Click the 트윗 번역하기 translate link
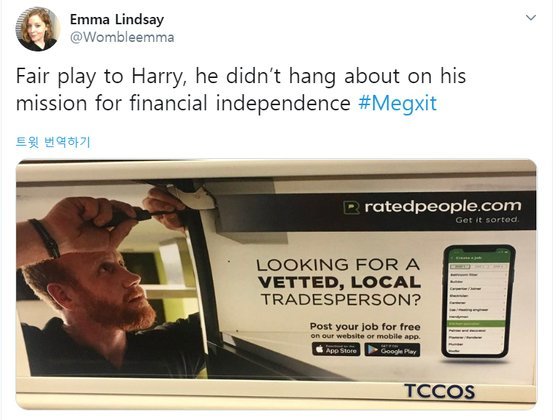Viewport: 560px width, 420px height. click(53, 142)
